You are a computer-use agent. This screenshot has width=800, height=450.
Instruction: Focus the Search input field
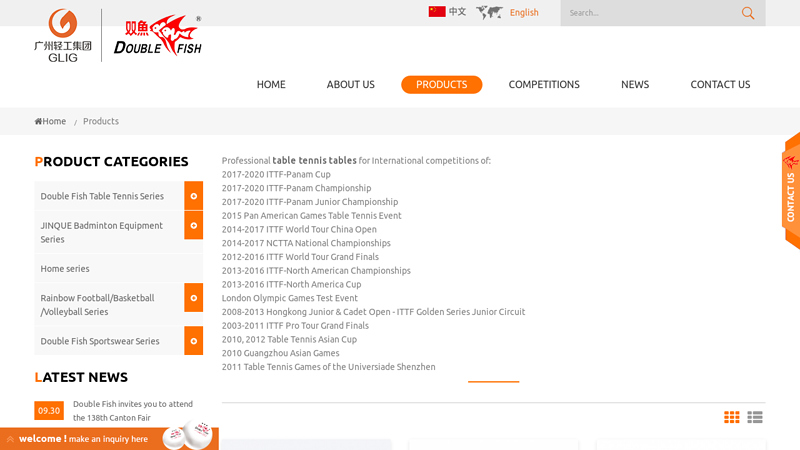coord(651,13)
